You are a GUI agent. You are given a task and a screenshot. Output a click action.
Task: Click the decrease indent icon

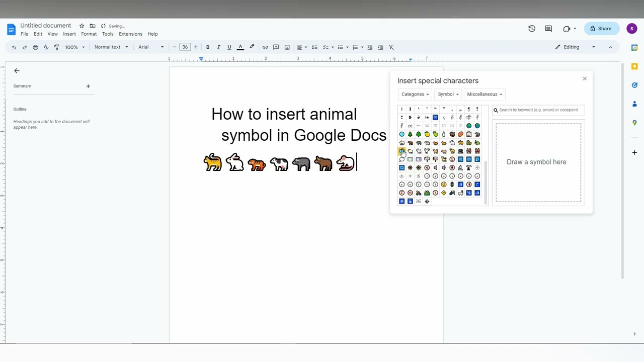[x=370, y=47]
